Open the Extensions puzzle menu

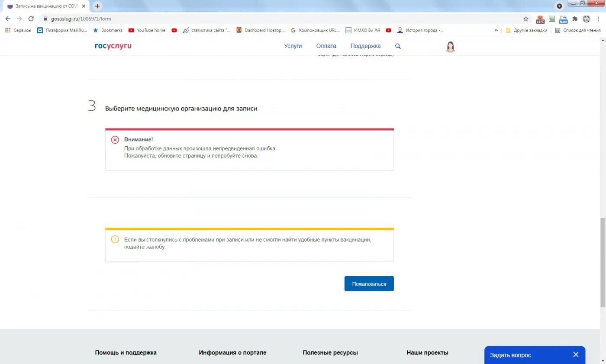click(x=575, y=19)
